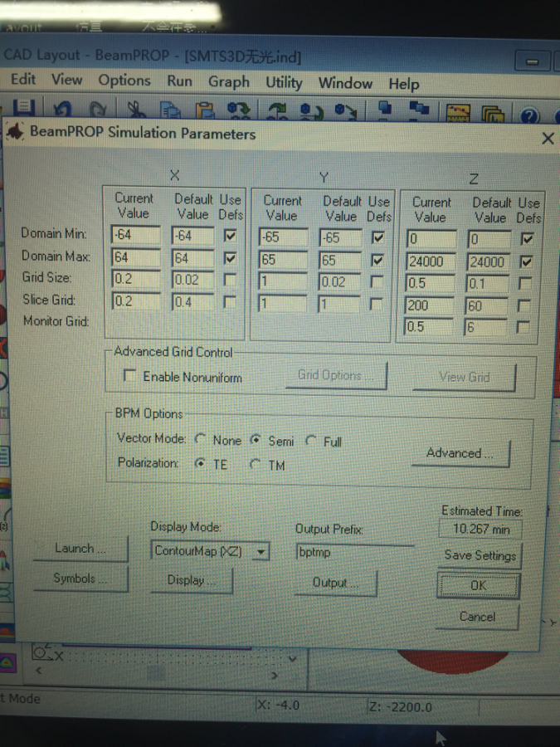Open the Run menu
This screenshot has width=560, height=747.
[179, 81]
